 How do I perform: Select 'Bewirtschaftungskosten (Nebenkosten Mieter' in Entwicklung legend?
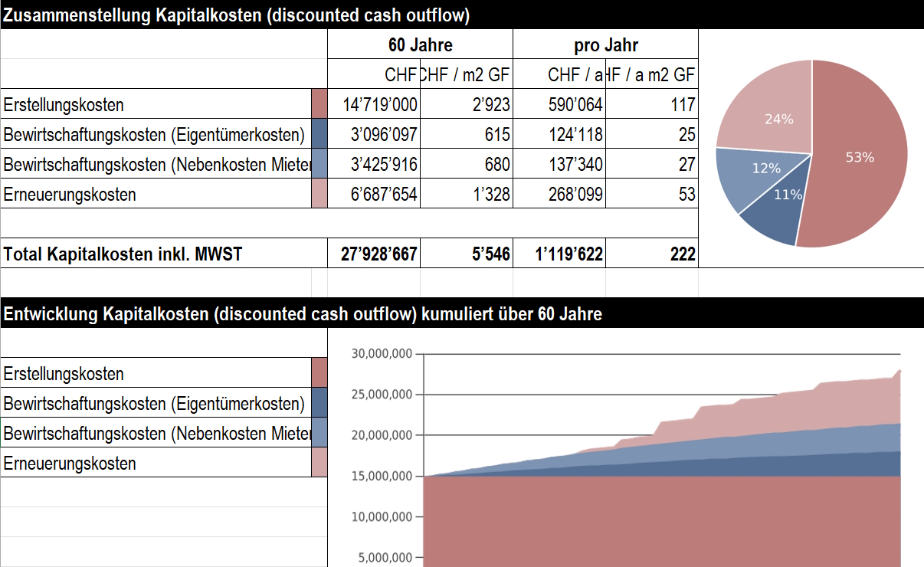[x=157, y=434]
